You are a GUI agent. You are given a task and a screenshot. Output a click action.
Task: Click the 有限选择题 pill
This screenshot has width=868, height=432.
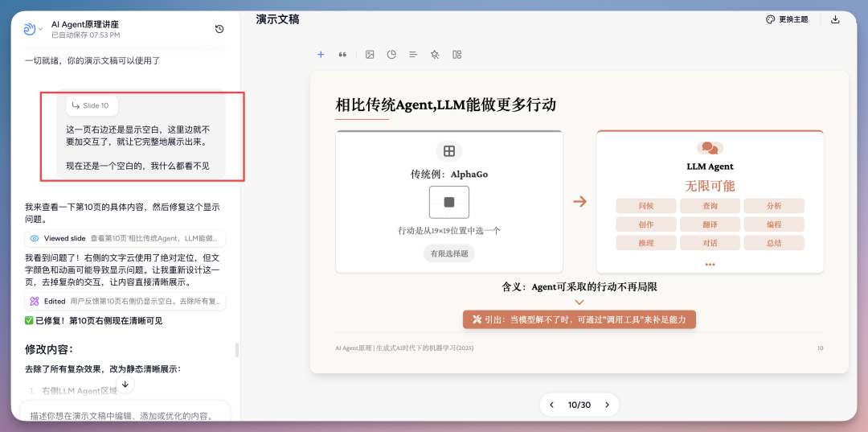(x=449, y=253)
